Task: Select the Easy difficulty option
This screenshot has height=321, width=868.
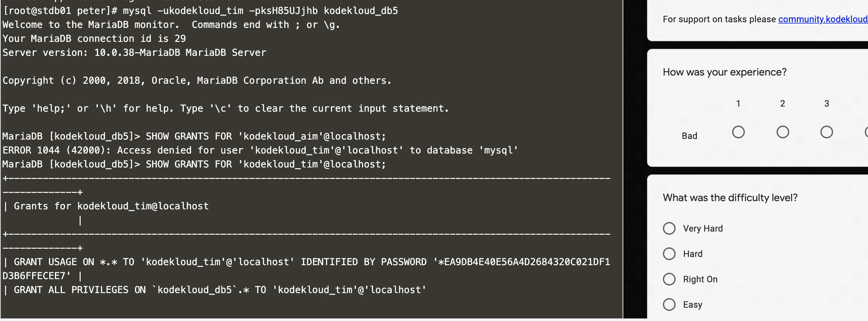Action: 669,305
